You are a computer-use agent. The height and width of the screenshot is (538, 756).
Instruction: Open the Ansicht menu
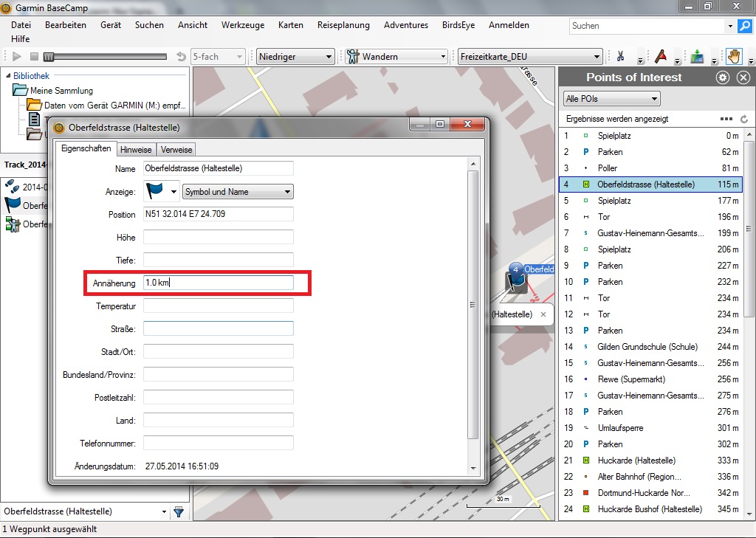(x=193, y=25)
